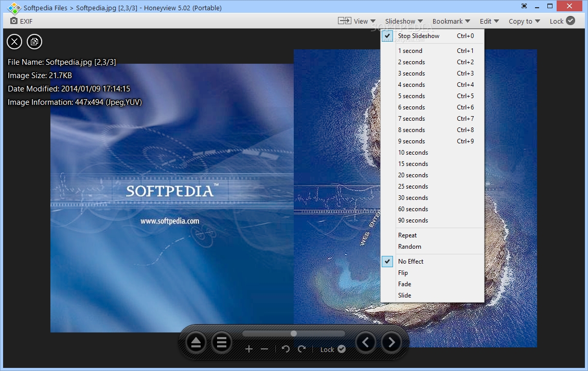The height and width of the screenshot is (371, 588).
Task: Set slideshow interval to 3 seconds
Action: point(432,73)
